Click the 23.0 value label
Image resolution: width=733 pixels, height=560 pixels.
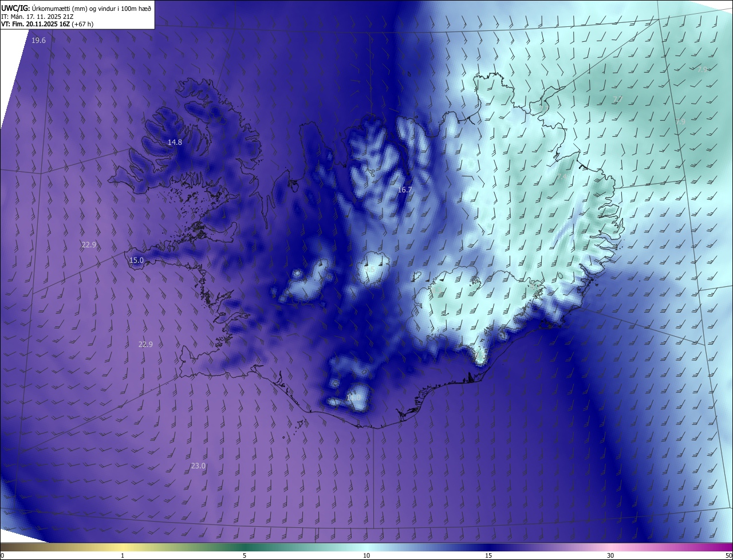198,466
